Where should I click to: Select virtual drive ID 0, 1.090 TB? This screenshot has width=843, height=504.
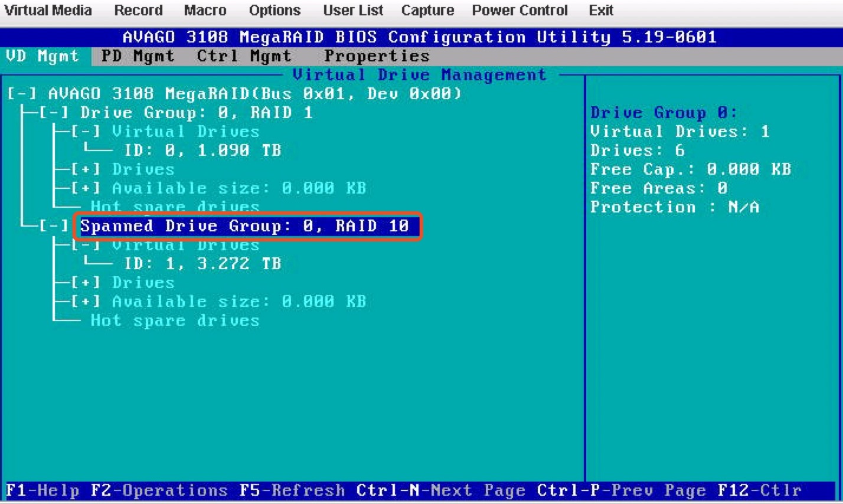pyautogui.click(x=202, y=150)
